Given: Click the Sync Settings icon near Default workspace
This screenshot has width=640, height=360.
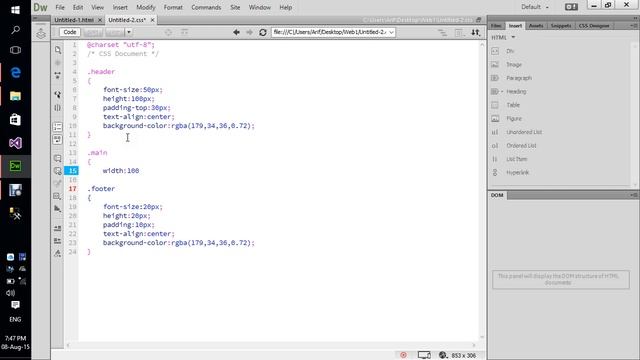Looking at the screenshot, I should 571,7.
